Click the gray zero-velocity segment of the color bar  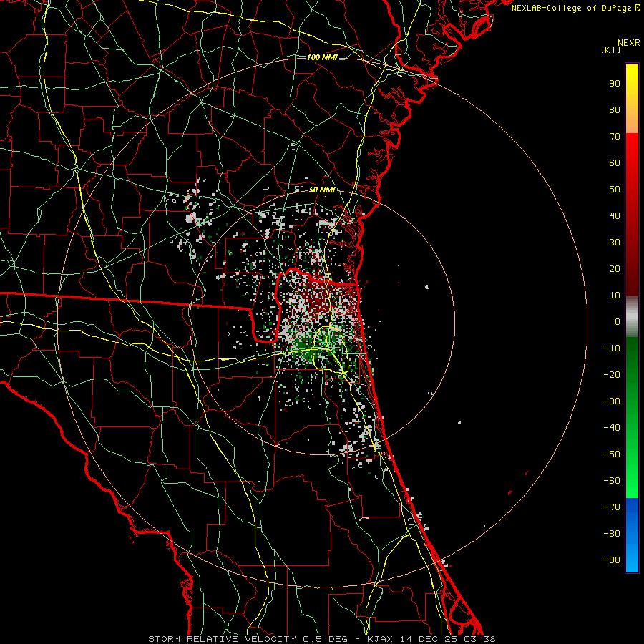tap(632, 317)
